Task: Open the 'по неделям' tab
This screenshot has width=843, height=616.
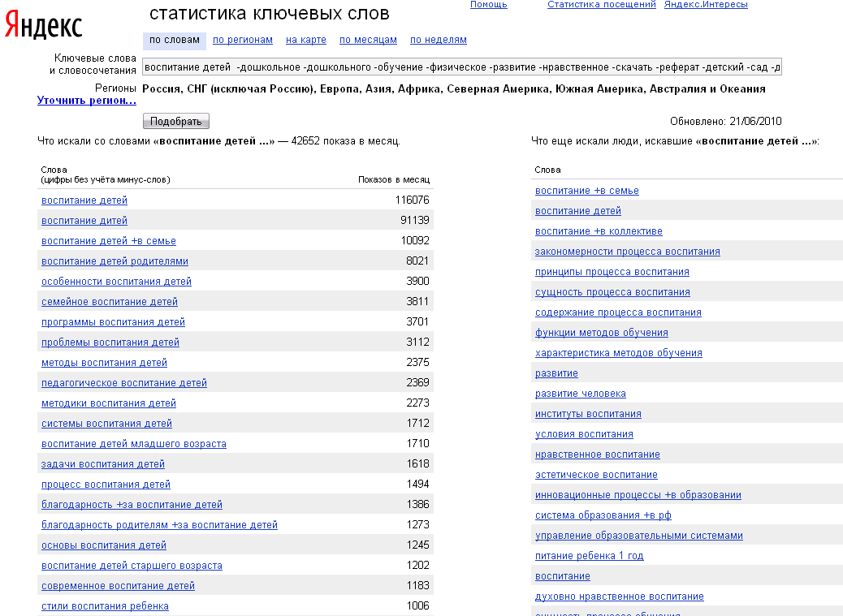Action: coord(438,40)
